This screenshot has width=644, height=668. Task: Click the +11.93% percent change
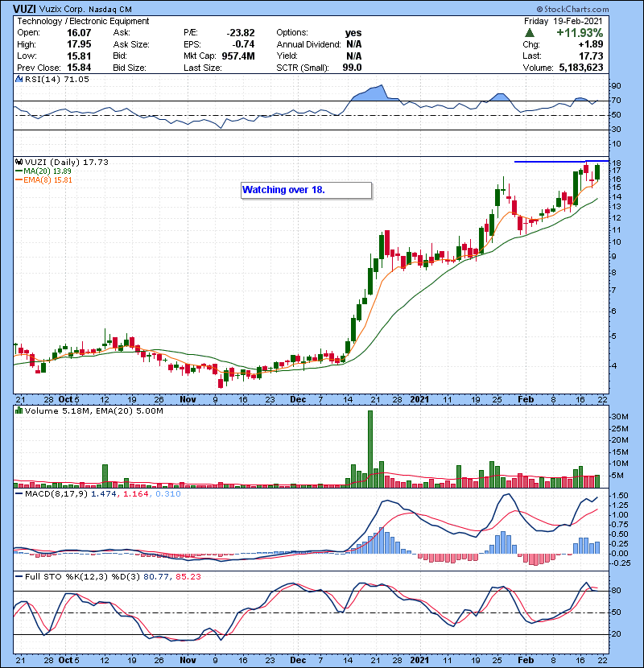tap(580, 33)
